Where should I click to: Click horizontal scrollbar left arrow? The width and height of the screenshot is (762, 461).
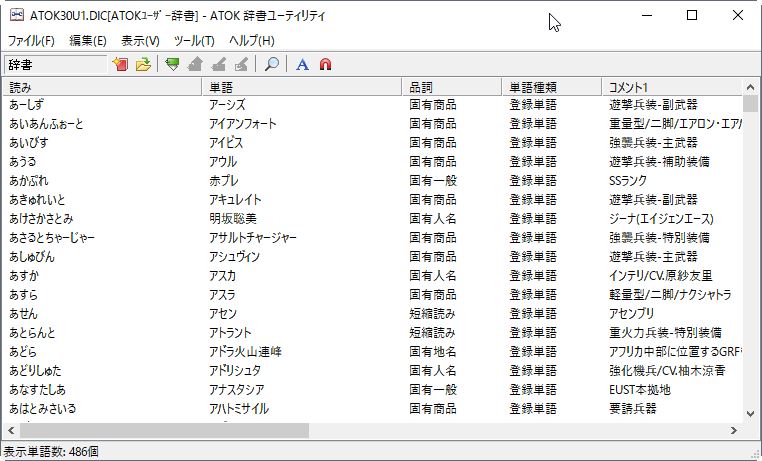11,430
